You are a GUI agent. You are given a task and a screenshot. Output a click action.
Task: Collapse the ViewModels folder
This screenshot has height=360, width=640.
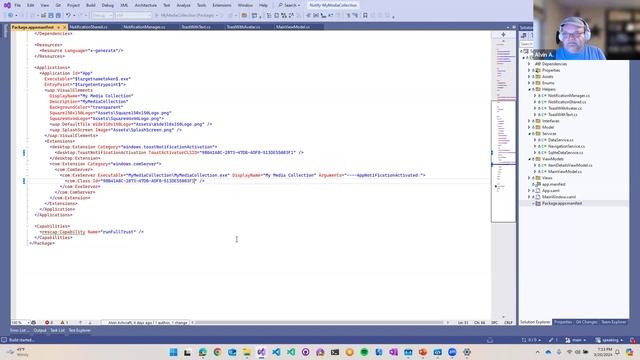(x=529, y=159)
